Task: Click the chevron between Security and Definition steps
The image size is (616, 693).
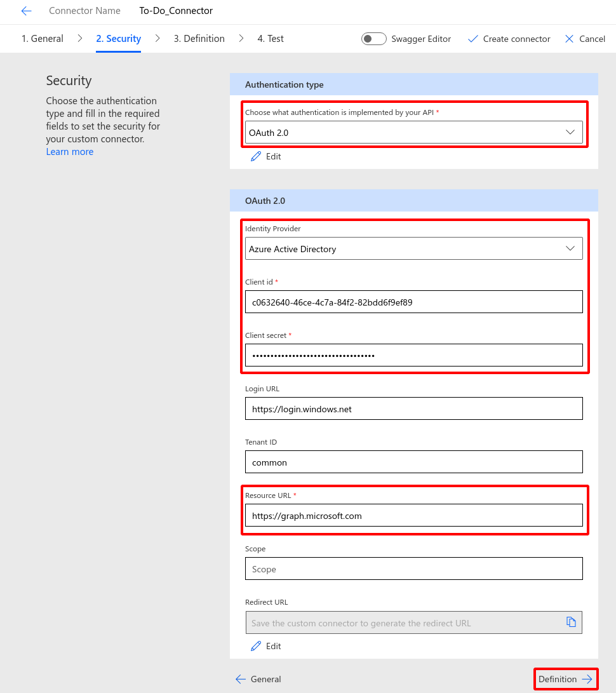Action: coord(157,39)
